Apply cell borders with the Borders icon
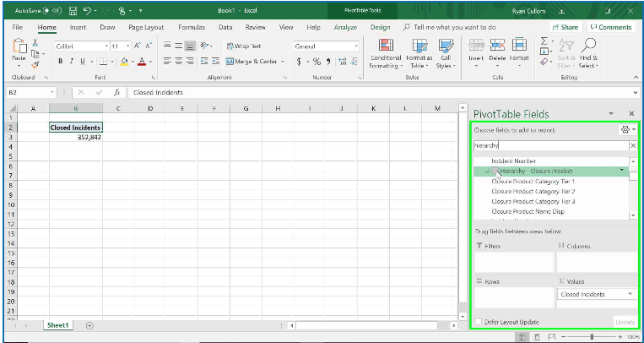 [x=103, y=62]
